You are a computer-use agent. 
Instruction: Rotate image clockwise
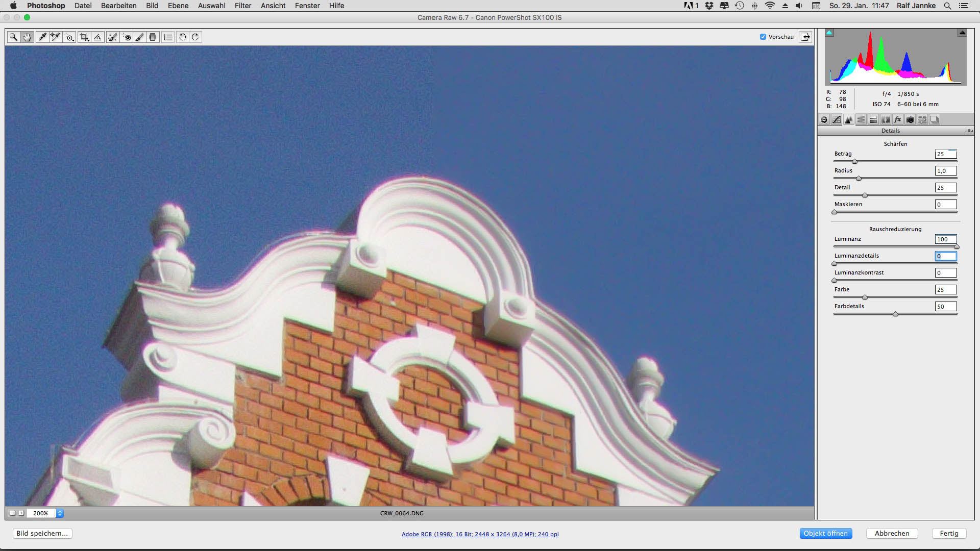195,37
